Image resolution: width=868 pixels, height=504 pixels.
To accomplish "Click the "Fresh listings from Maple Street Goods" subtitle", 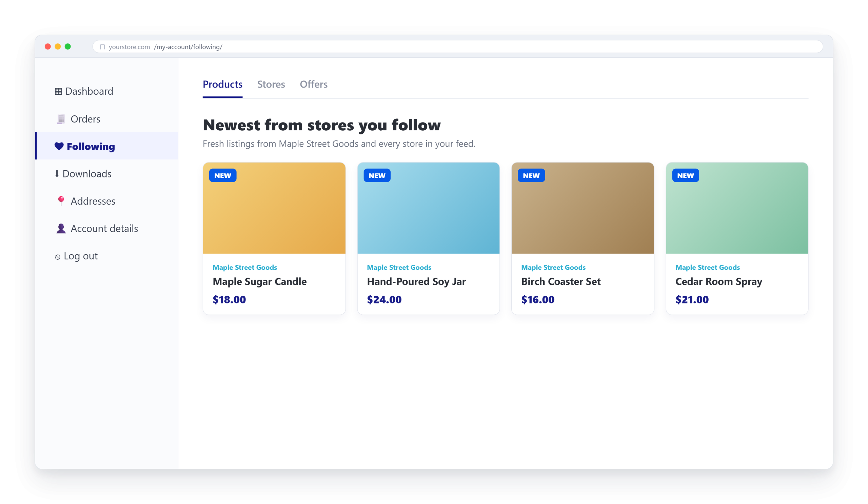I will pyautogui.click(x=339, y=144).
